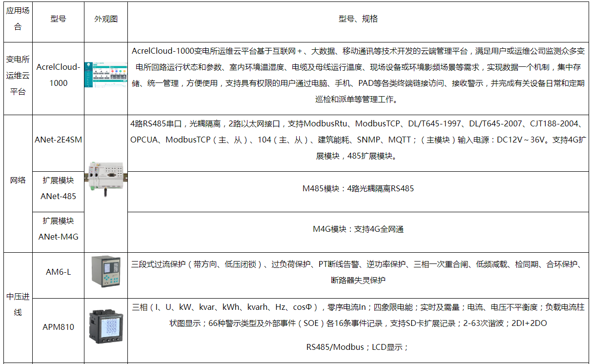The width and height of the screenshot is (593, 364).
Task: Click the AM6-L protection relay image
Action: (x=105, y=271)
